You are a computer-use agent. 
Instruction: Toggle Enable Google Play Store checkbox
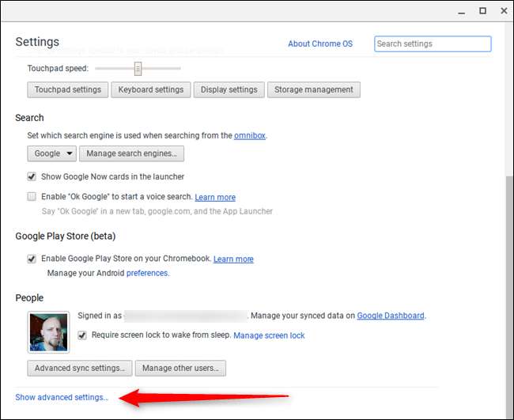[x=32, y=259]
